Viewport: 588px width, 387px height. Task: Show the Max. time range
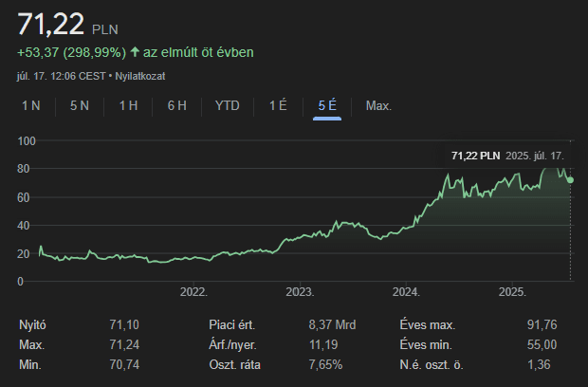pyautogui.click(x=378, y=105)
